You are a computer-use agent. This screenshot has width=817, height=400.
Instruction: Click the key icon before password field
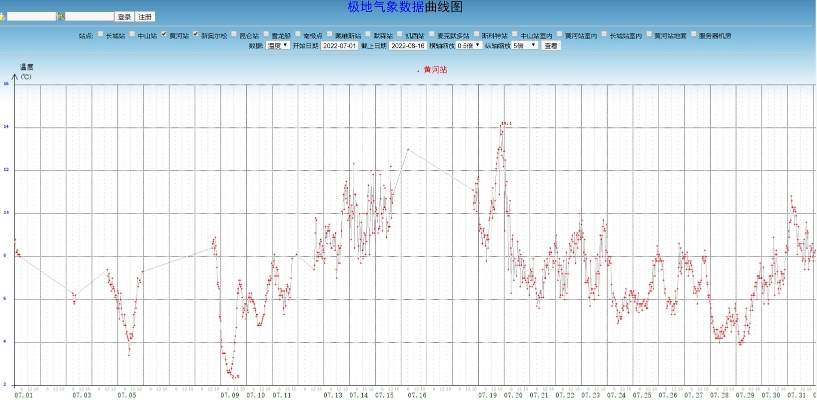[x=61, y=17]
